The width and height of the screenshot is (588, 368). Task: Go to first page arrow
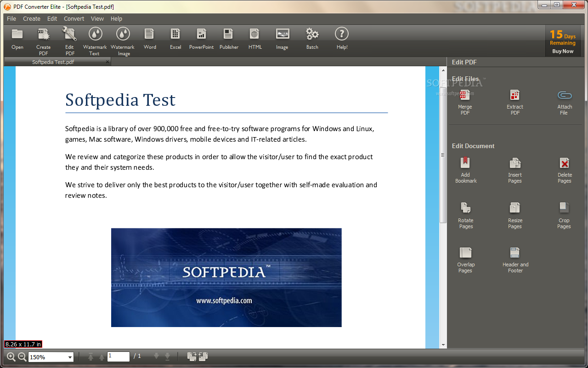coord(91,356)
